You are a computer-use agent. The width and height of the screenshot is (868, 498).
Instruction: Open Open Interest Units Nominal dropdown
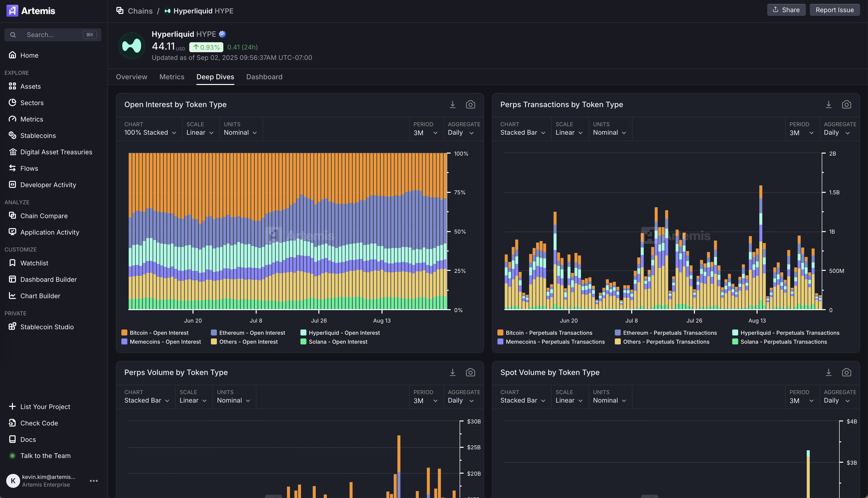coord(240,132)
